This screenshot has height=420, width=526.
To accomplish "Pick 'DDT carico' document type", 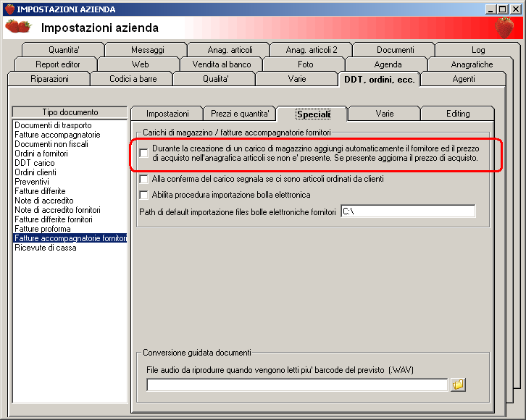I will tap(70, 163).
